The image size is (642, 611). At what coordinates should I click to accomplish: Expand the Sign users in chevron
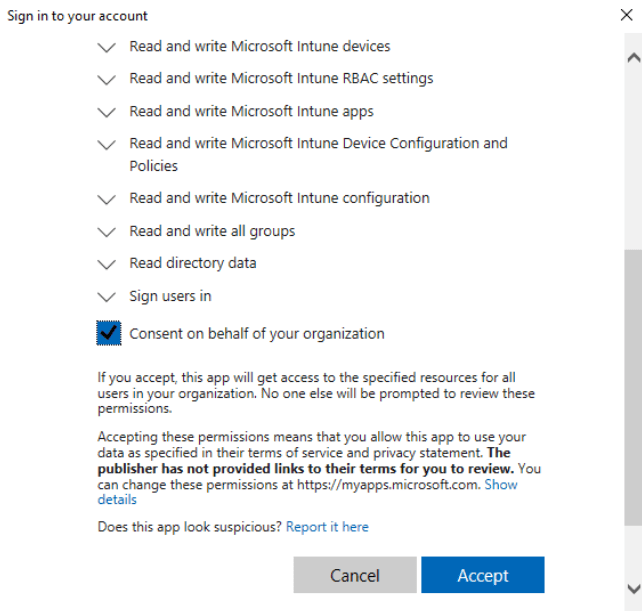107,298
